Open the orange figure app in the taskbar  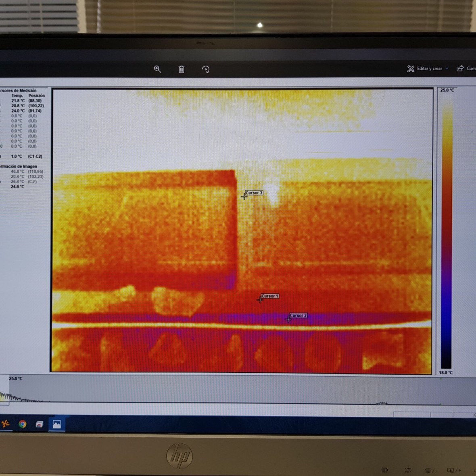point(6,424)
